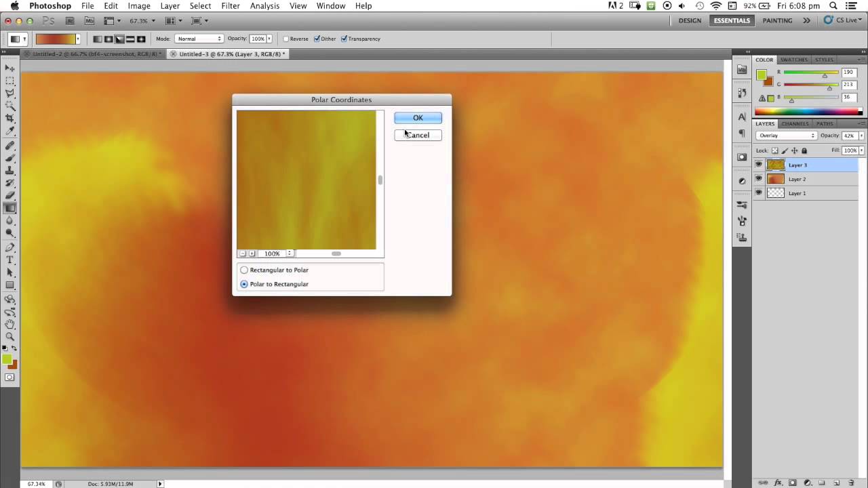
Task: Choose the diamond gradient style
Action: (x=141, y=39)
